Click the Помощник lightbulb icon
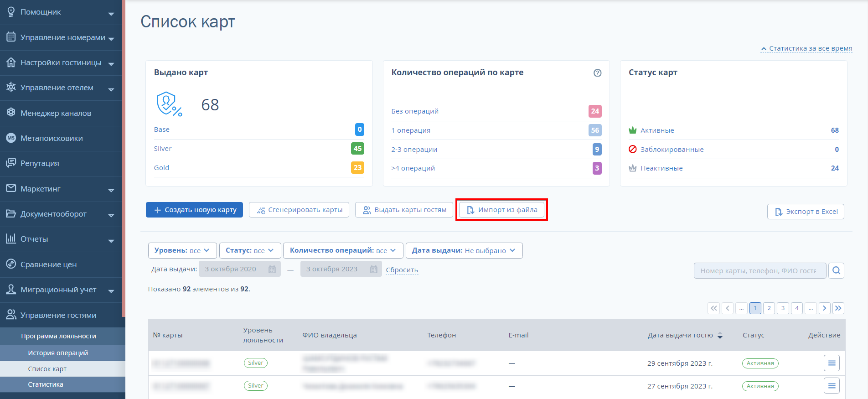 tap(11, 12)
